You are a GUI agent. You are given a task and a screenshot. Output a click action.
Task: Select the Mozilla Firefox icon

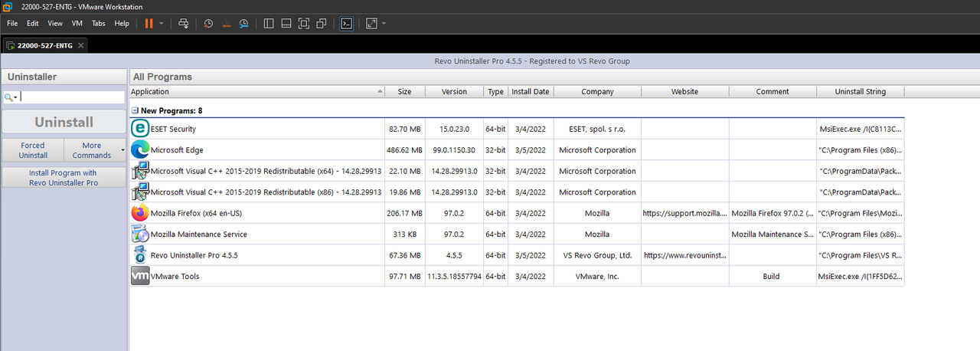coord(140,213)
